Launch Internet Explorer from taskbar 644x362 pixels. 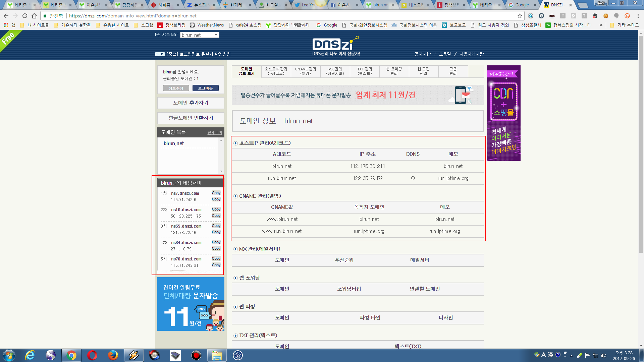[x=30, y=355]
